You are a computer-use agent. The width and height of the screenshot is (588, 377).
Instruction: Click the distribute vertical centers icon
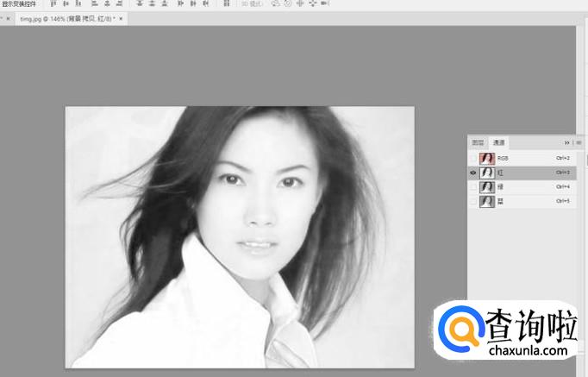click(152, 3)
